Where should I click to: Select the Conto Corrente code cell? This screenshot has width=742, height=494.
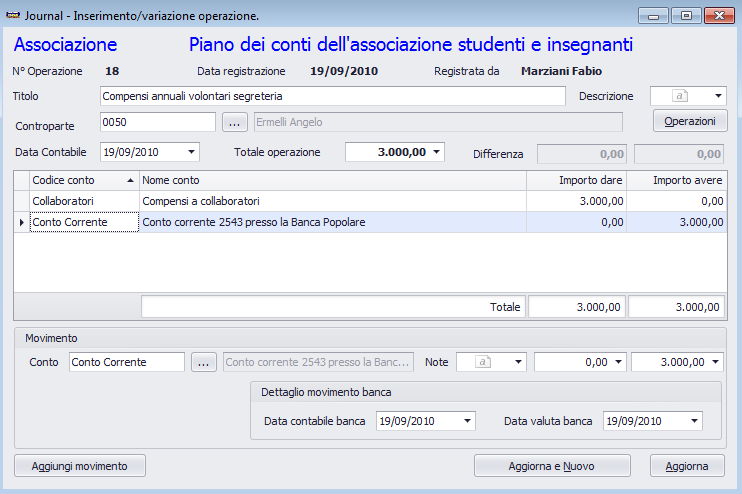pos(84,222)
